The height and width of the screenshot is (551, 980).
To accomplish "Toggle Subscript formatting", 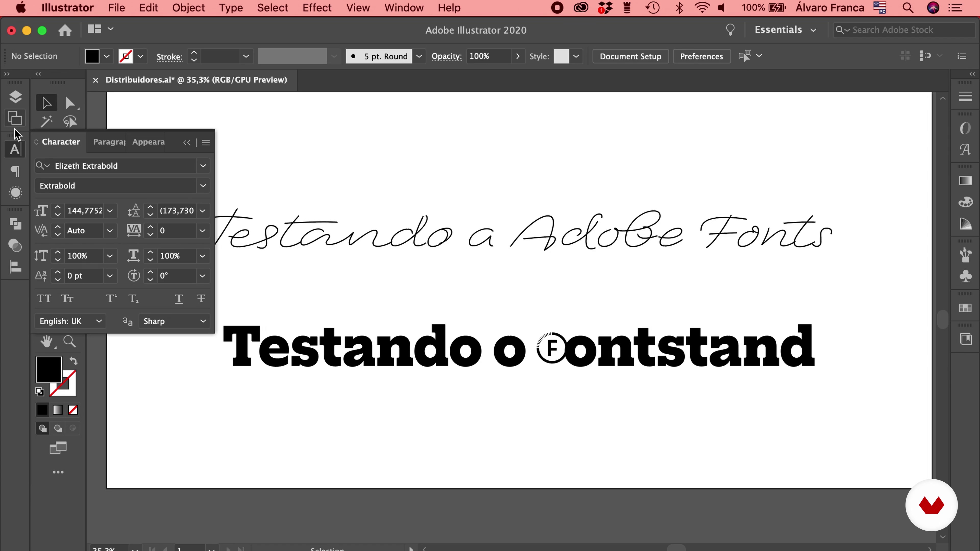I will pos(133,298).
